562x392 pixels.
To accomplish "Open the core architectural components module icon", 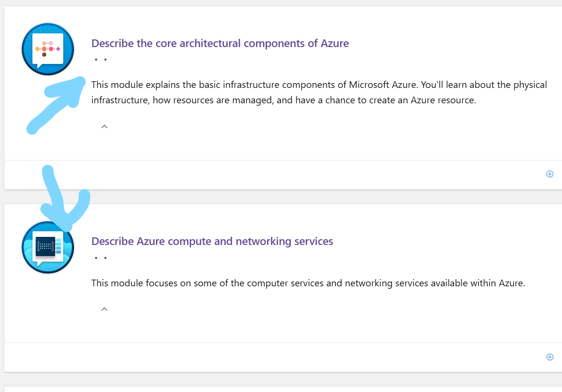I will [x=48, y=49].
